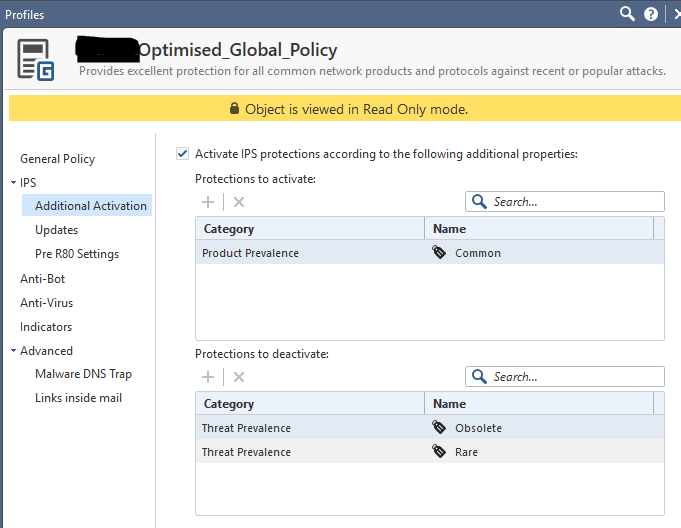
Task: Open help via question mark icon
Action: (x=651, y=14)
